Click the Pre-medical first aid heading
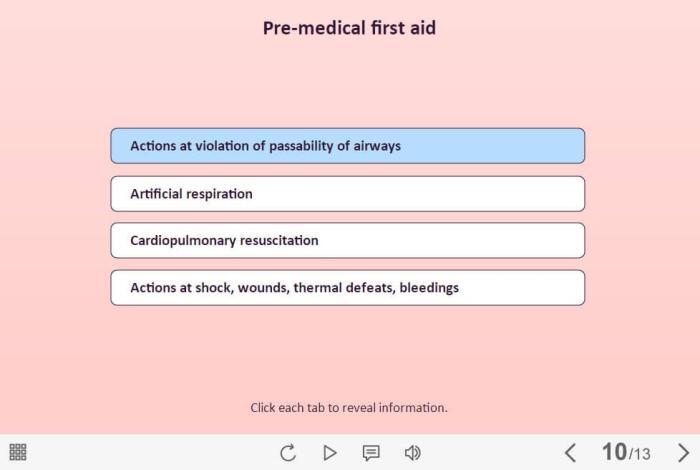The height and width of the screenshot is (470, 700). coord(350,28)
